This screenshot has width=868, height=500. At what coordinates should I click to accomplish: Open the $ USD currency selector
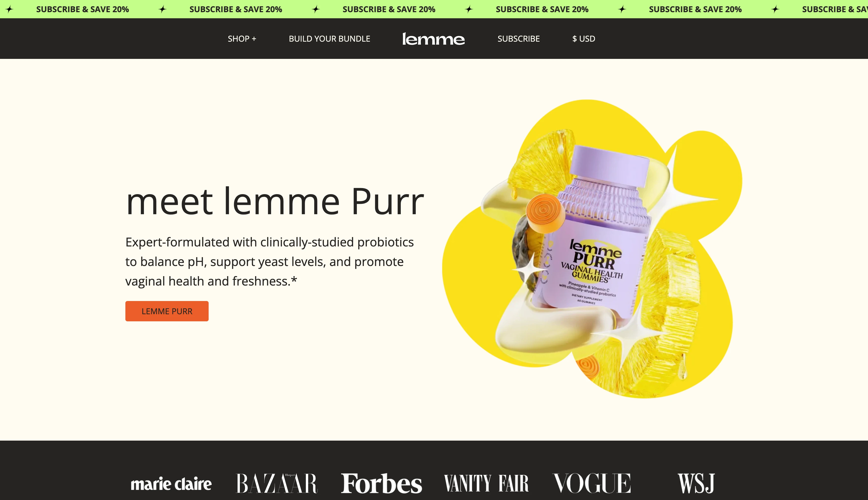click(584, 39)
